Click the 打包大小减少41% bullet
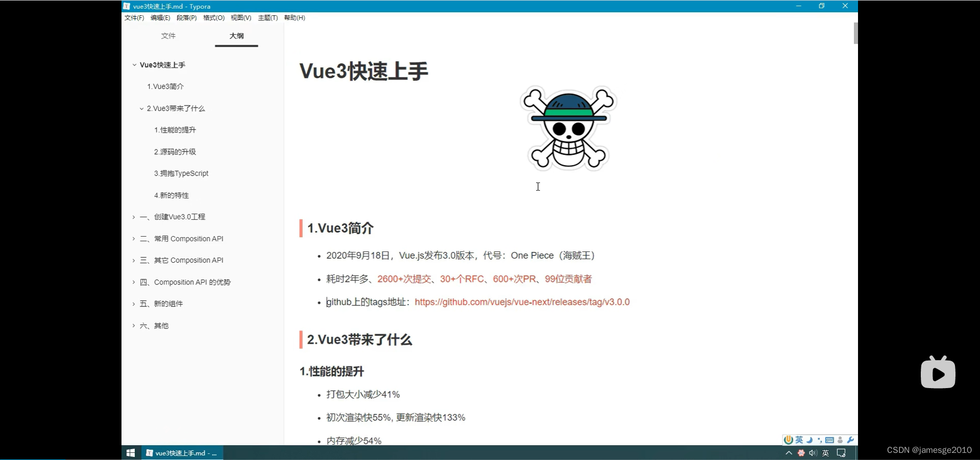980x460 pixels. (x=363, y=394)
